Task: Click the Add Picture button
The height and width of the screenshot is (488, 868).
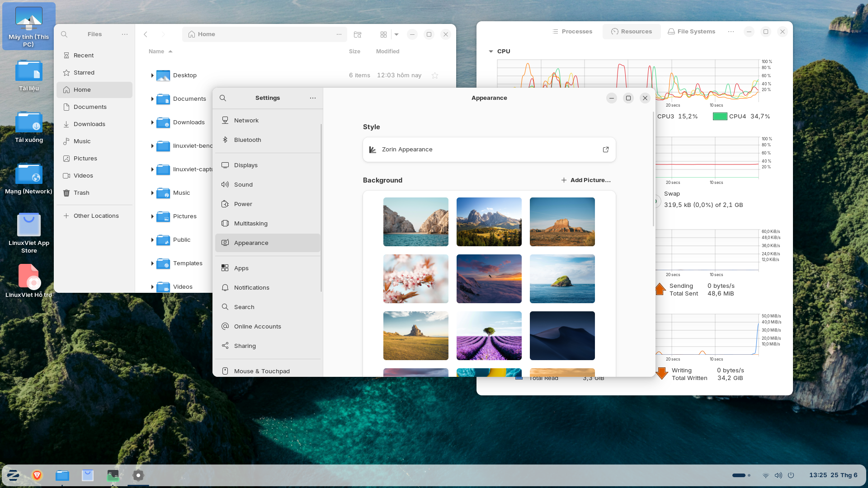Action: coord(586,180)
